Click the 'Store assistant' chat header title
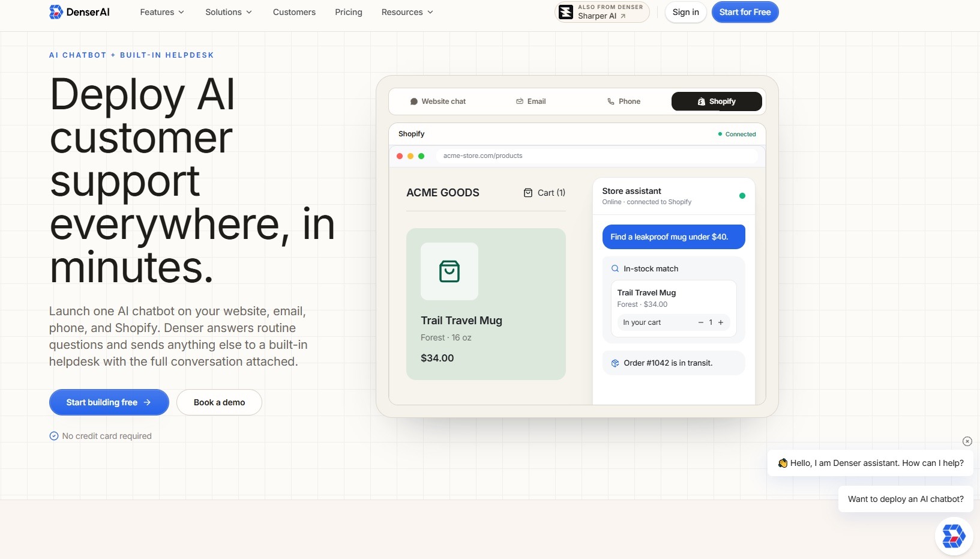Image resolution: width=980 pixels, height=559 pixels. tap(632, 191)
